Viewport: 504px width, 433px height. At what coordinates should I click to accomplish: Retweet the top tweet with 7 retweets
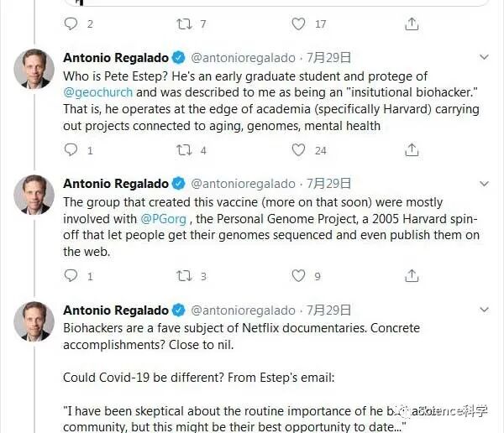[184, 23]
